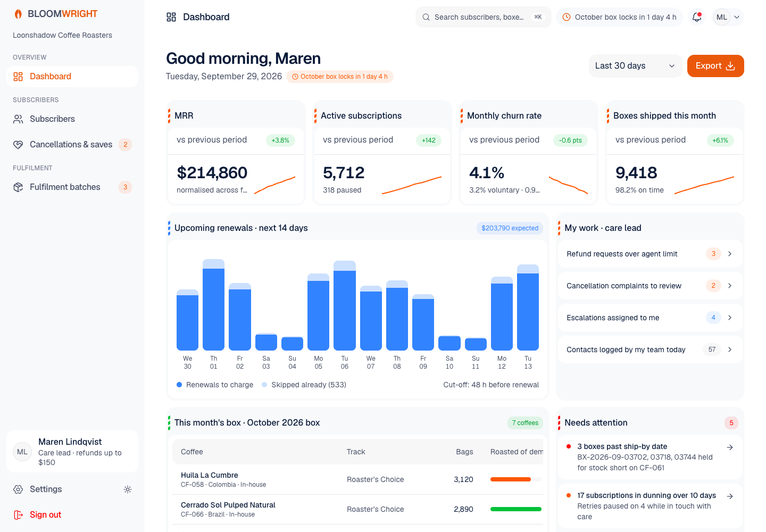This screenshot has height=532, width=766.
Task: Click ML avatar in sidebar profile card
Action: [x=22, y=452]
